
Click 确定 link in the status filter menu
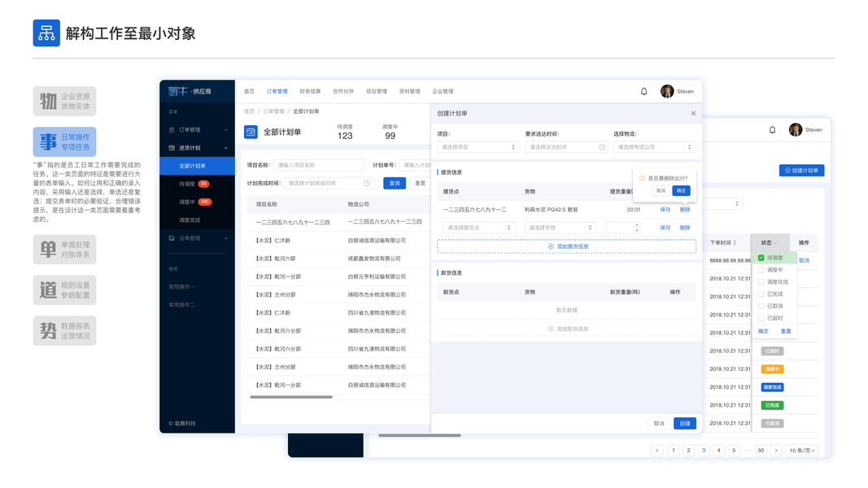[x=763, y=331]
